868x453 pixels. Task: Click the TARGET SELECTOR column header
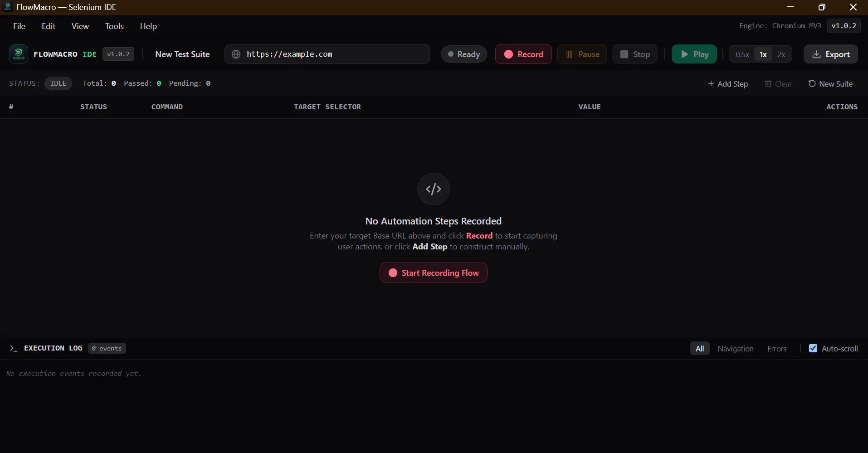pyautogui.click(x=327, y=107)
